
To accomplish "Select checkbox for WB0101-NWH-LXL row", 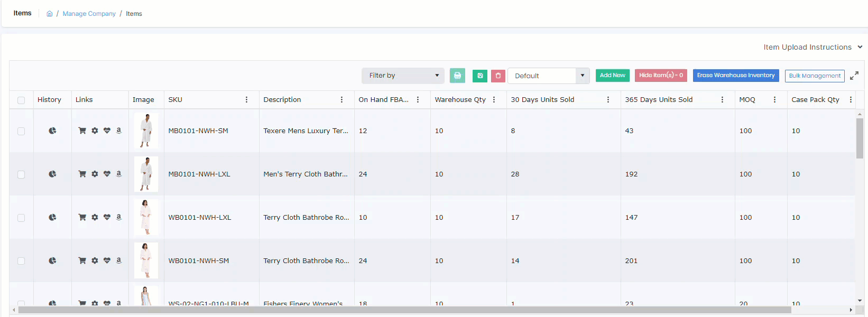I will [21, 218].
